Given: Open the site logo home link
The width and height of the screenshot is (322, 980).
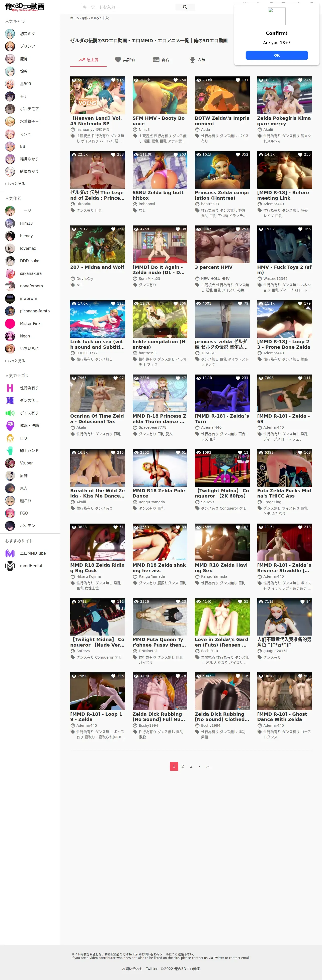Looking at the screenshot, I should (x=25, y=7).
